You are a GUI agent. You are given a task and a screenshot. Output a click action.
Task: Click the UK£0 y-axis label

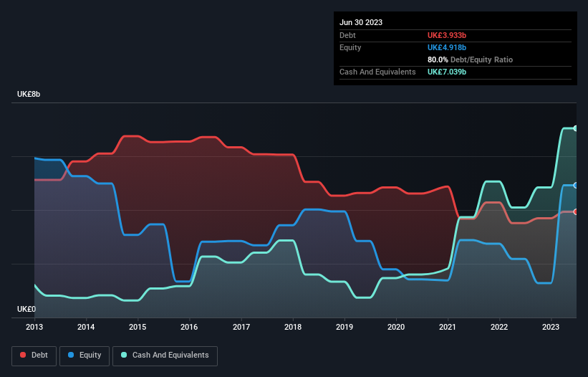coord(26,309)
